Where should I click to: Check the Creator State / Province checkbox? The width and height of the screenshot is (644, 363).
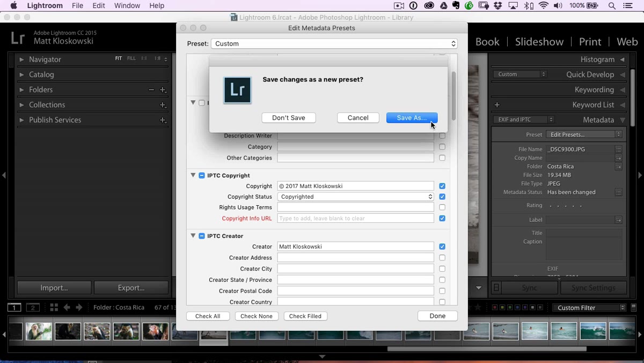click(x=442, y=280)
